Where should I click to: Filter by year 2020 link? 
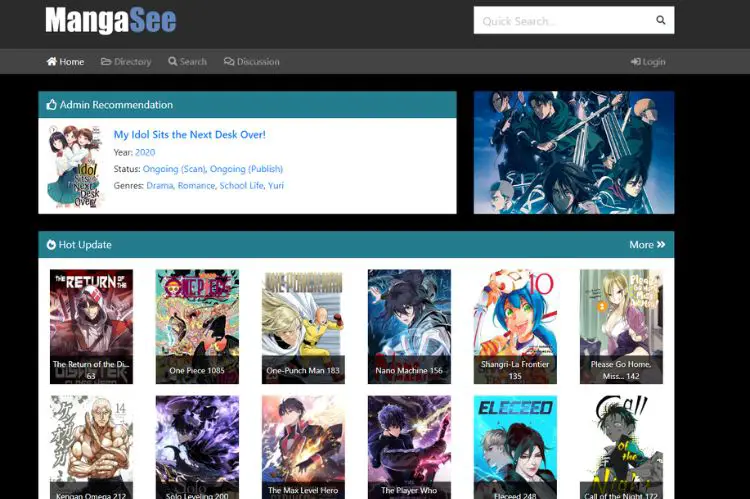145,152
